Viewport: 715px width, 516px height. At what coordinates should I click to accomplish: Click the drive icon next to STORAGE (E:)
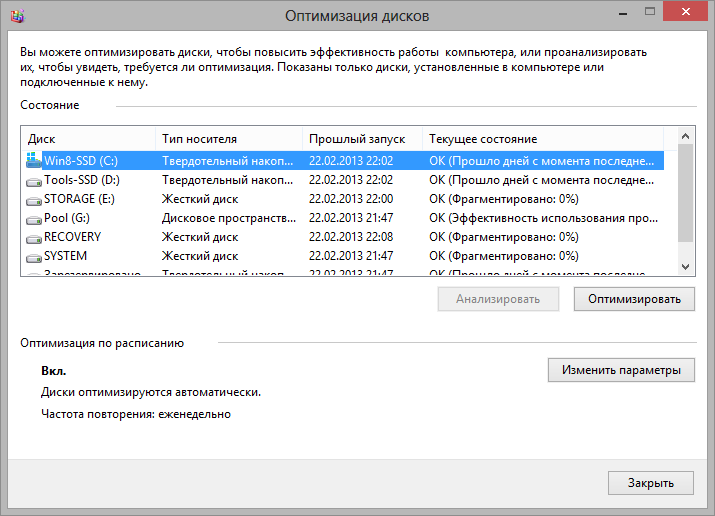click(x=33, y=201)
